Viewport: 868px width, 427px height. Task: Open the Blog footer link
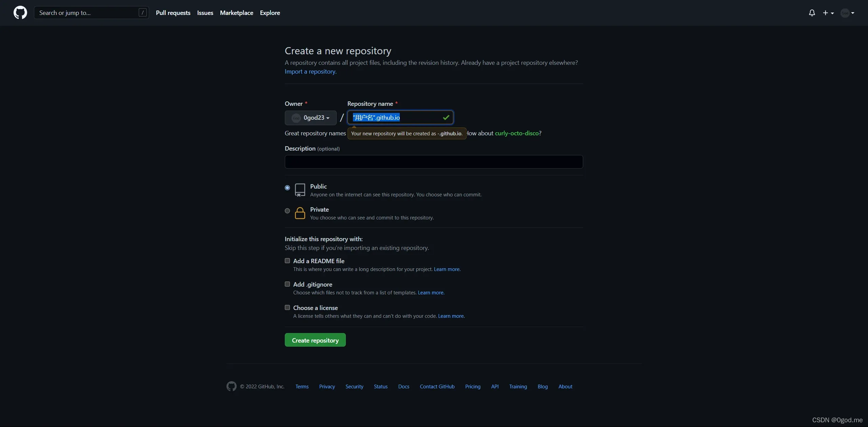pos(542,387)
